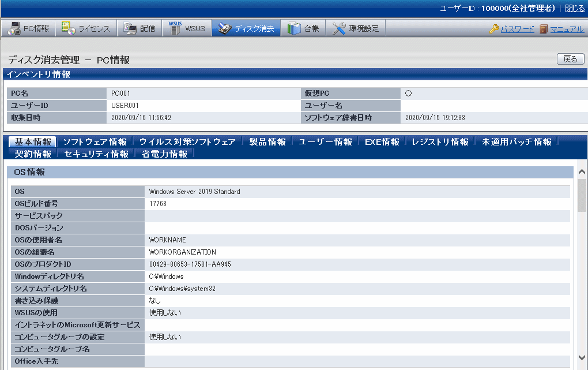Open the パスワード link
This screenshot has height=370, width=588.
tap(517, 29)
